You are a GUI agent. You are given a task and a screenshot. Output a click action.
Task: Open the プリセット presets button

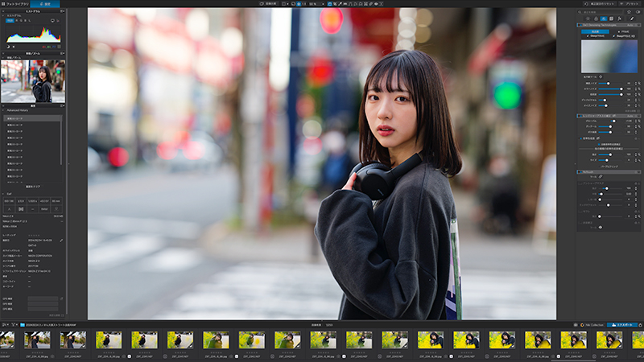pyautogui.click(x=630, y=4)
